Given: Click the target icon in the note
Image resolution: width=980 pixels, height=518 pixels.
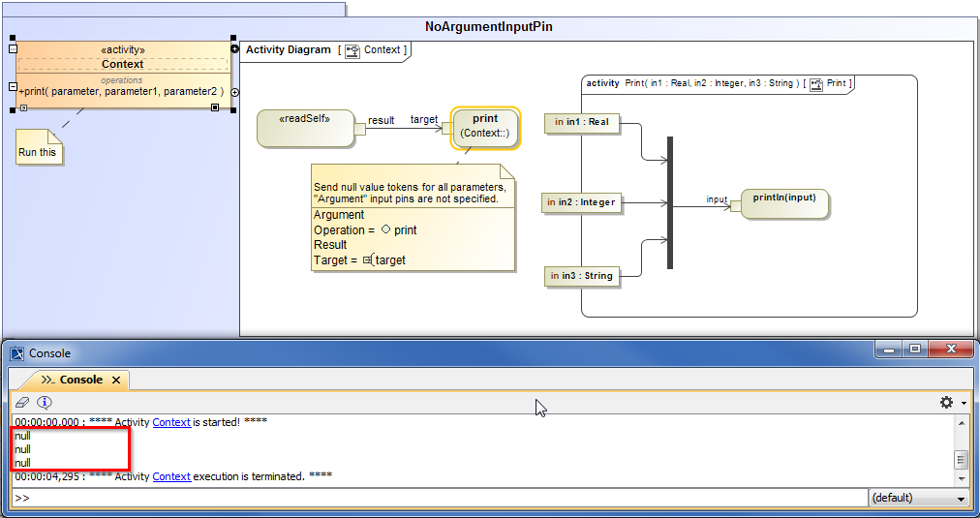Looking at the screenshot, I should (x=368, y=260).
